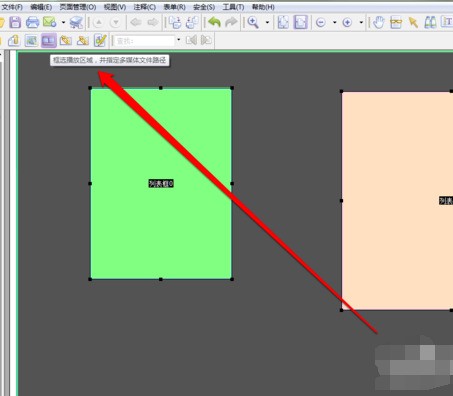Toggle the highlighted page fit mode button
The image size is (453, 396).
tap(300, 22)
